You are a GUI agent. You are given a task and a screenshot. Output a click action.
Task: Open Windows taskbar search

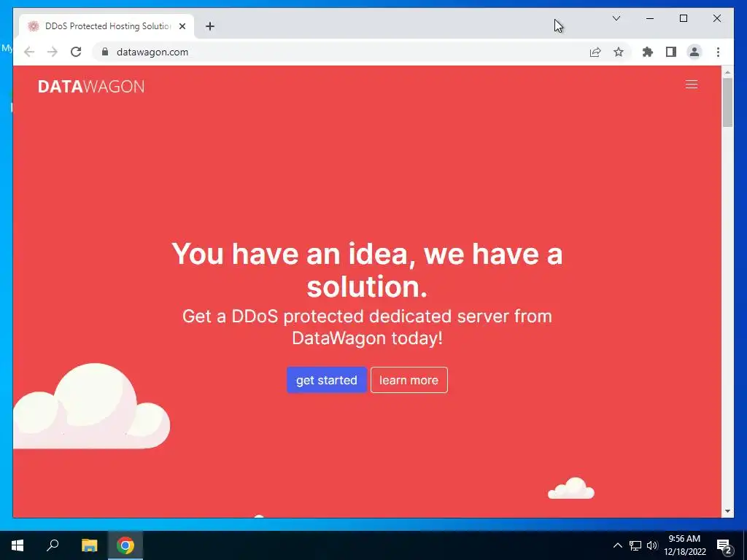pos(53,545)
